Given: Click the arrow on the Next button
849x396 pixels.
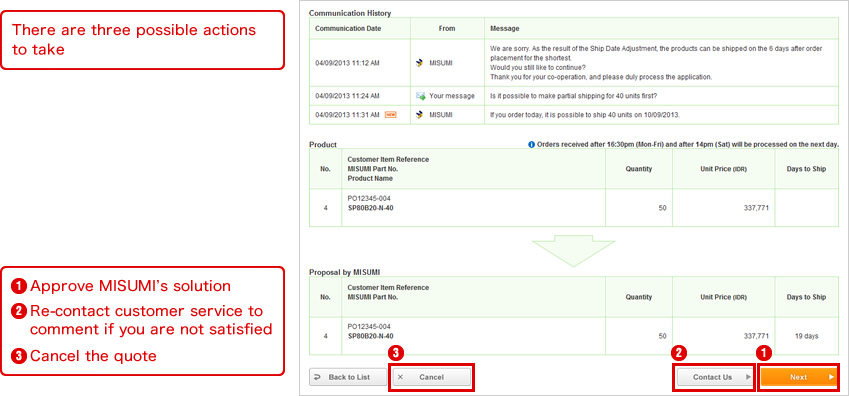Looking at the screenshot, I should click(x=831, y=377).
